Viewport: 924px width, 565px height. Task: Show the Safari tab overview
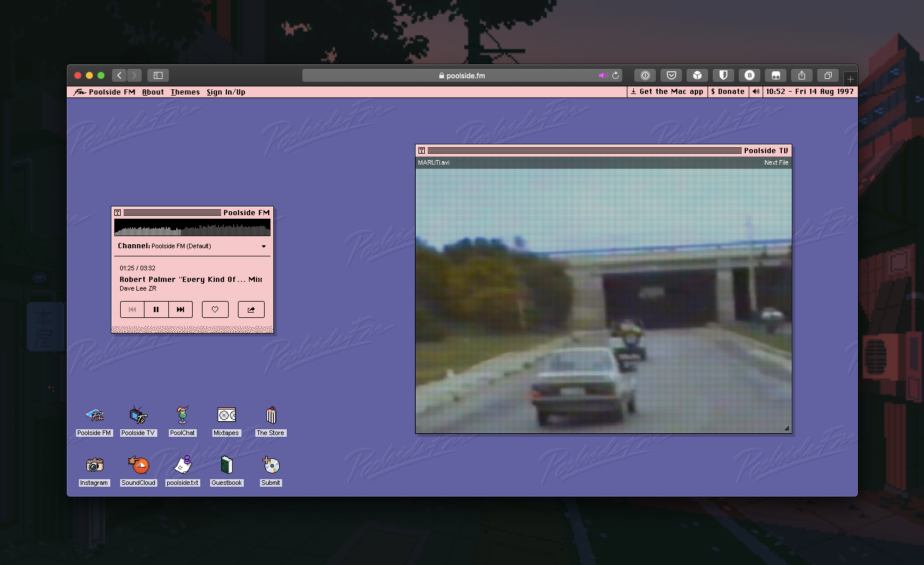[828, 75]
